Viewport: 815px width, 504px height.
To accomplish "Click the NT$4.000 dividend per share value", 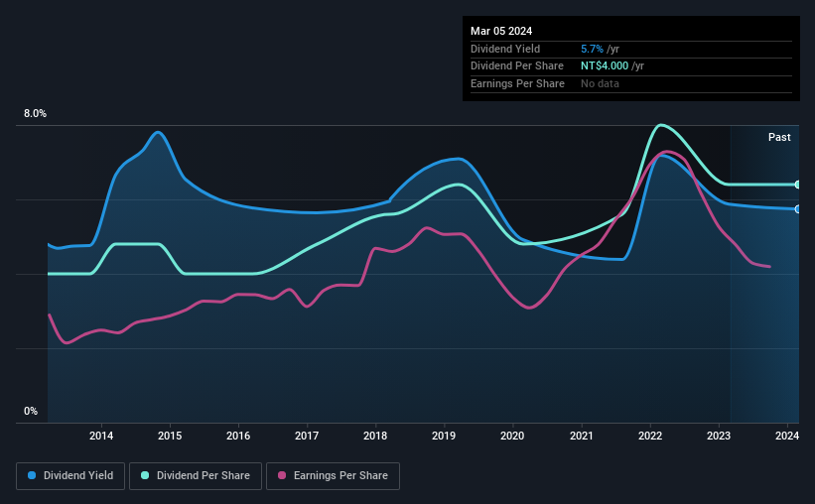I will [605, 66].
